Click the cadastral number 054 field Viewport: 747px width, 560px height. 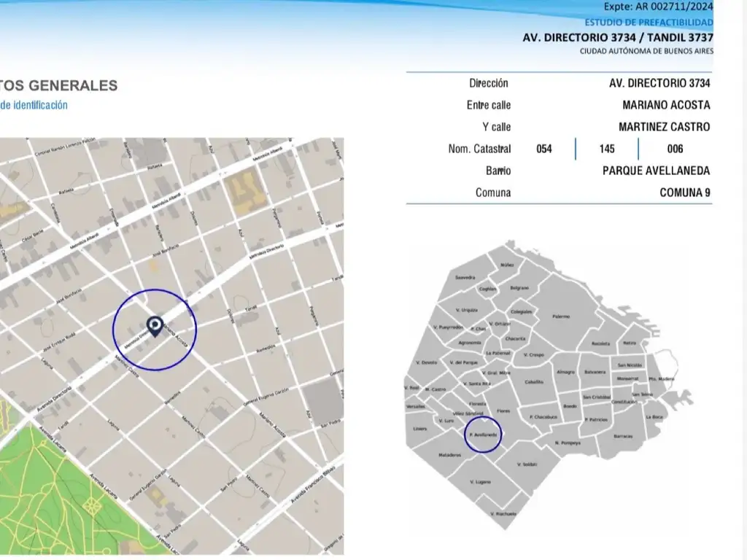click(543, 149)
